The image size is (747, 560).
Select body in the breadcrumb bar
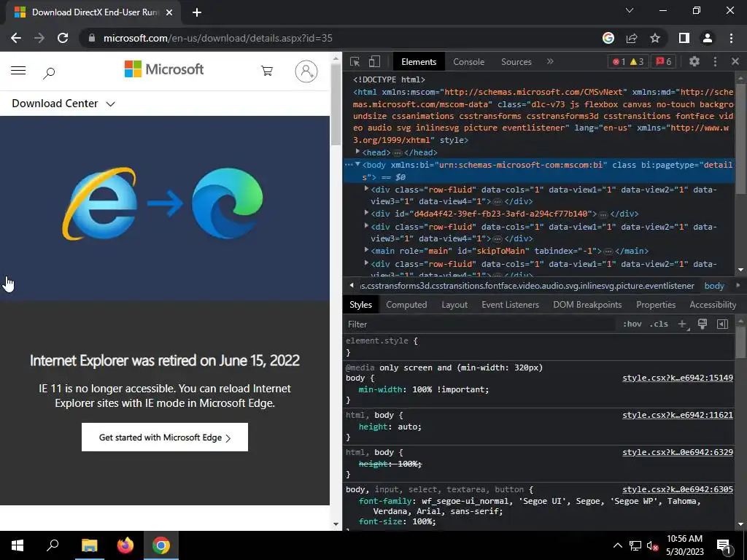click(x=714, y=286)
